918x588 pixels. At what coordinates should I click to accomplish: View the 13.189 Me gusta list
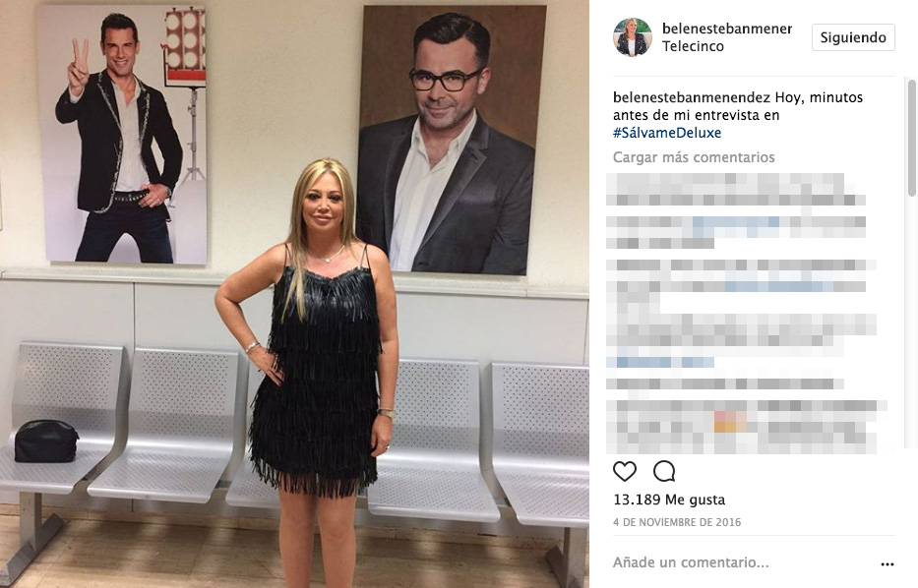click(669, 500)
